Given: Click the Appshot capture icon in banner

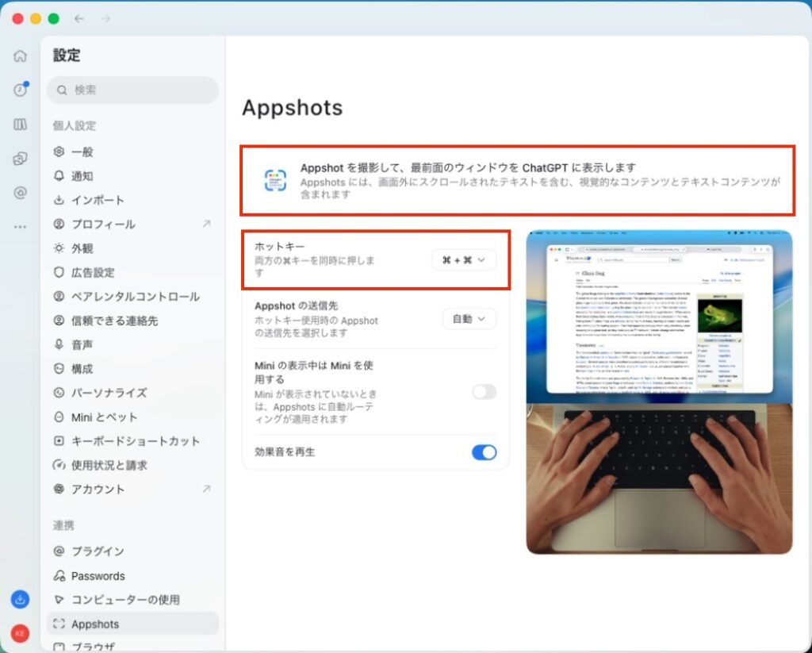Looking at the screenshot, I should coord(275,180).
